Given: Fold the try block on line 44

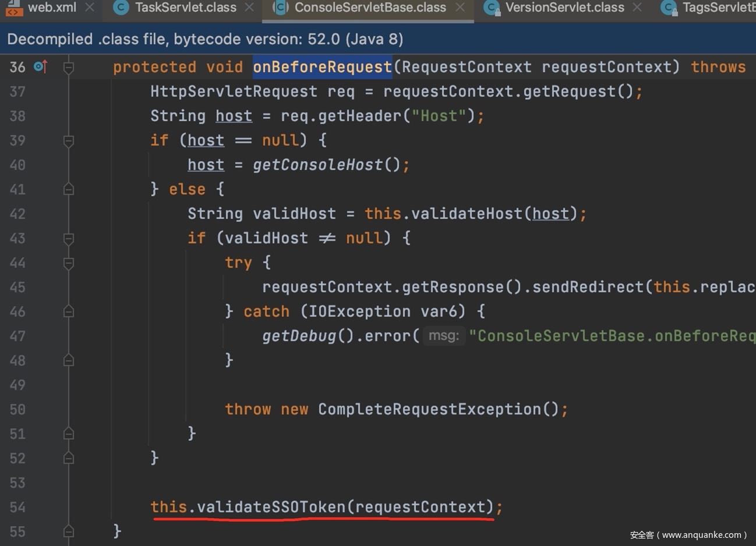Looking at the screenshot, I should click(x=68, y=263).
